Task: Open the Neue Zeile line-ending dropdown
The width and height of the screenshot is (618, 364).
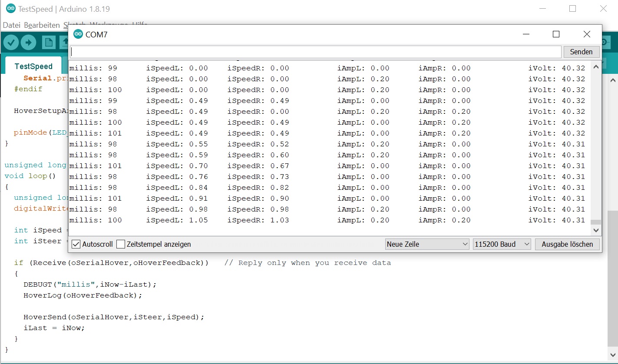Action: pos(427,244)
